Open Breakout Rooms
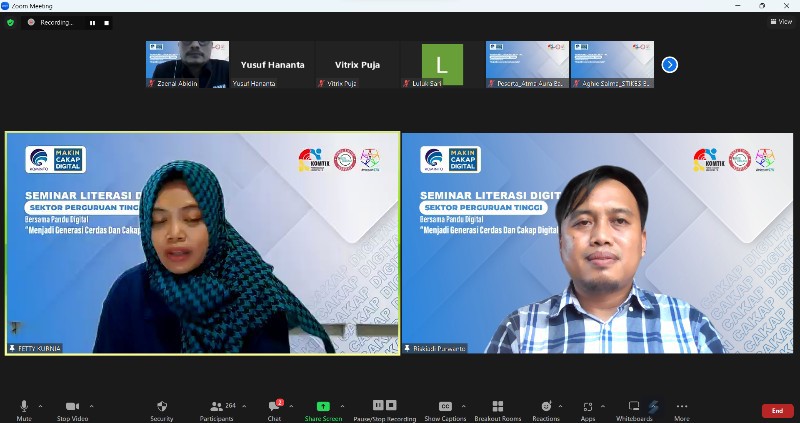The image size is (800, 423). pyautogui.click(x=497, y=408)
